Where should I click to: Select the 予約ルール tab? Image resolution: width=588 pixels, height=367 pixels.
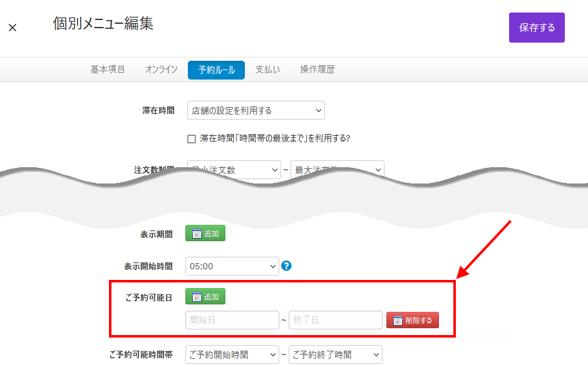(216, 70)
